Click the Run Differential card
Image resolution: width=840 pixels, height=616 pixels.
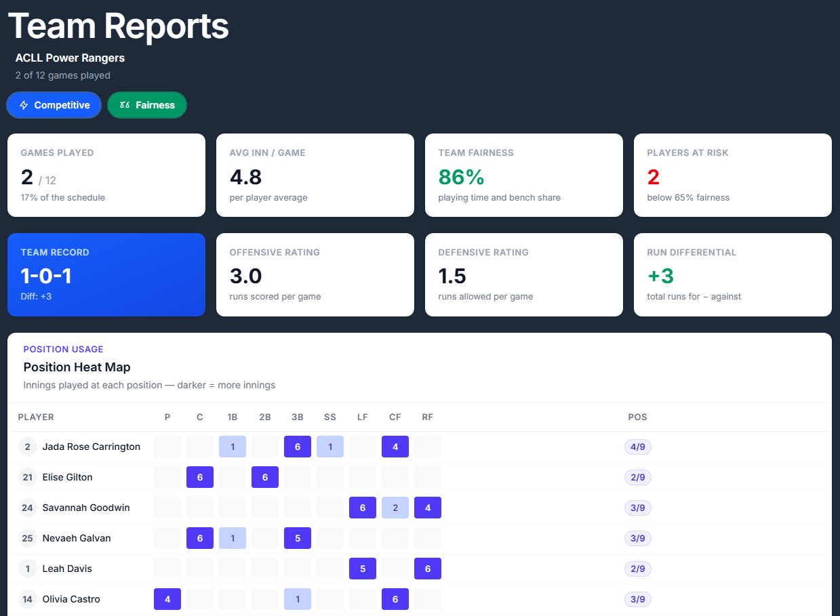pyautogui.click(x=733, y=274)
